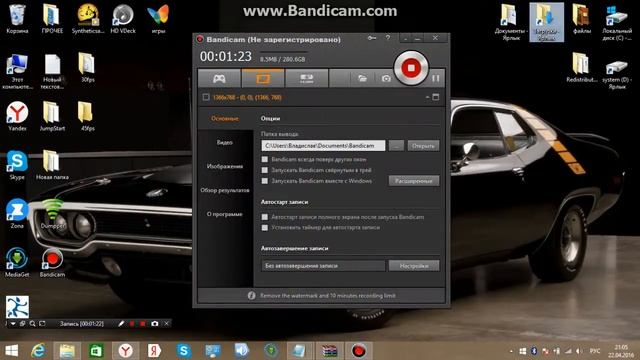Open the Изображения settings tab
Image resolution: width=640 pixels, height=360 pixels.
click(x=225, y=166)
